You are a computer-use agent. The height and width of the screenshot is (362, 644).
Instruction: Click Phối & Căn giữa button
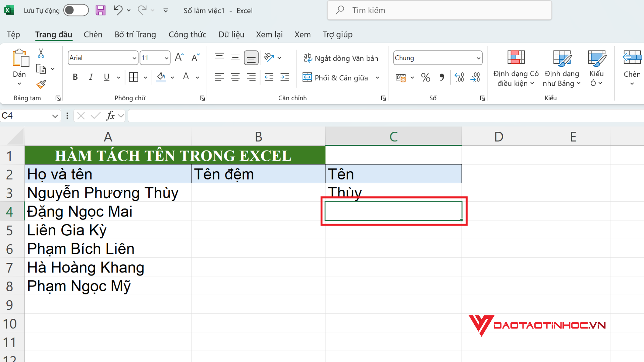335,78
